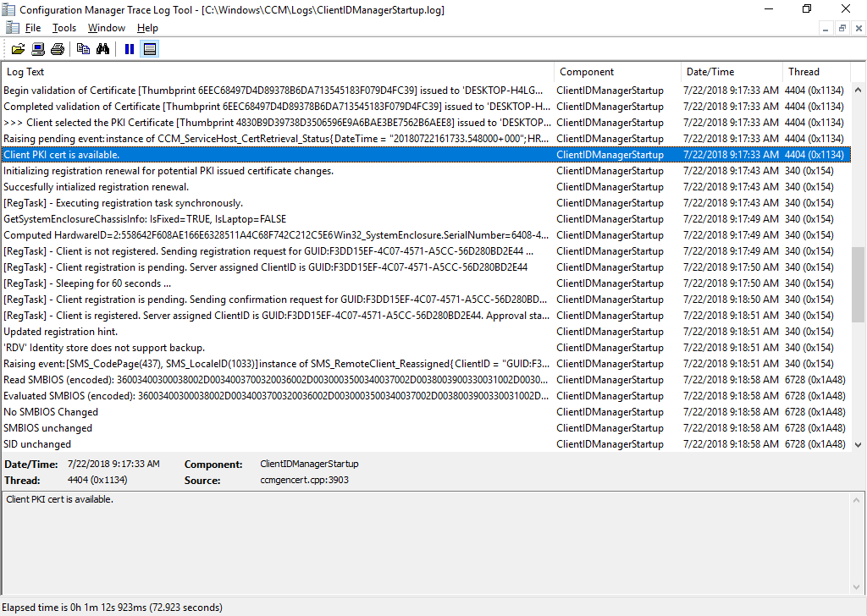Select row ''RDV' Identity store does not support backup.'
Screen dimensions: 867x616
point(426,348)
